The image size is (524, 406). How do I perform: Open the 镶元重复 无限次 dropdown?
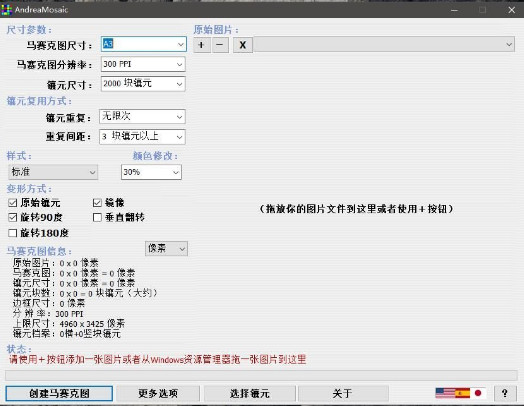click(x=142, y=117)
